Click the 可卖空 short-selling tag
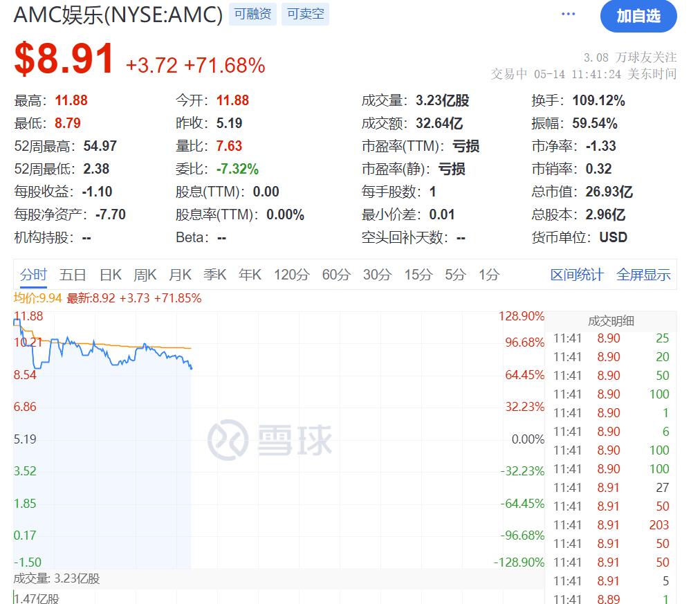Viewport: 700px width, 604px height. click(305, 14)
